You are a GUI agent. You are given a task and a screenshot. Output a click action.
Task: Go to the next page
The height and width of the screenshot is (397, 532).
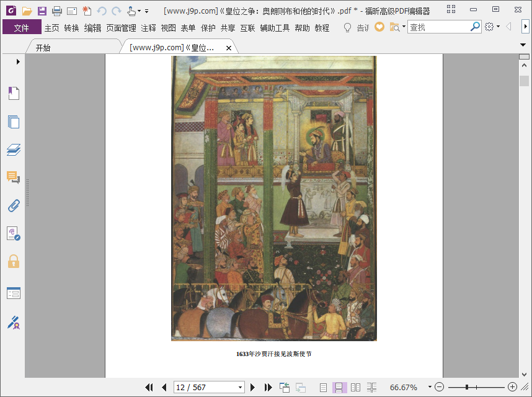(252, 387)
